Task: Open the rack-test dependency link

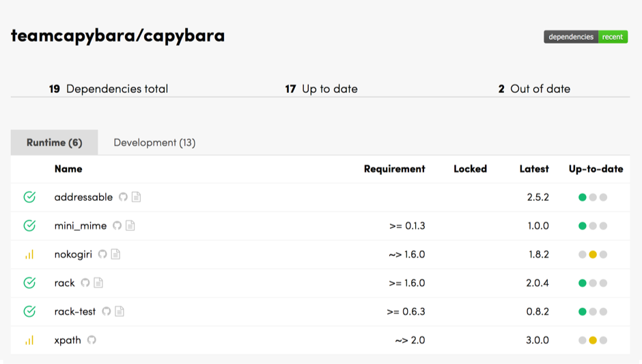Action: (x=75, y=311)
